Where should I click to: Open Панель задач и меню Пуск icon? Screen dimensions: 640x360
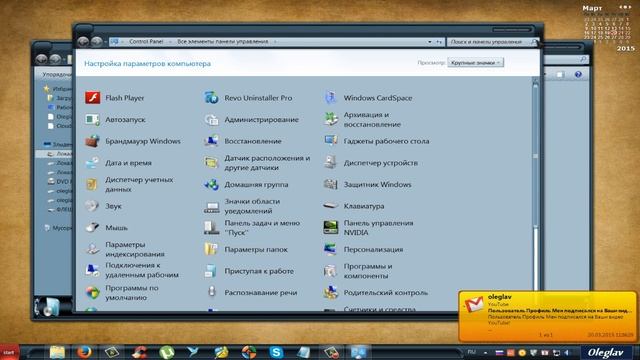point(211,228)
